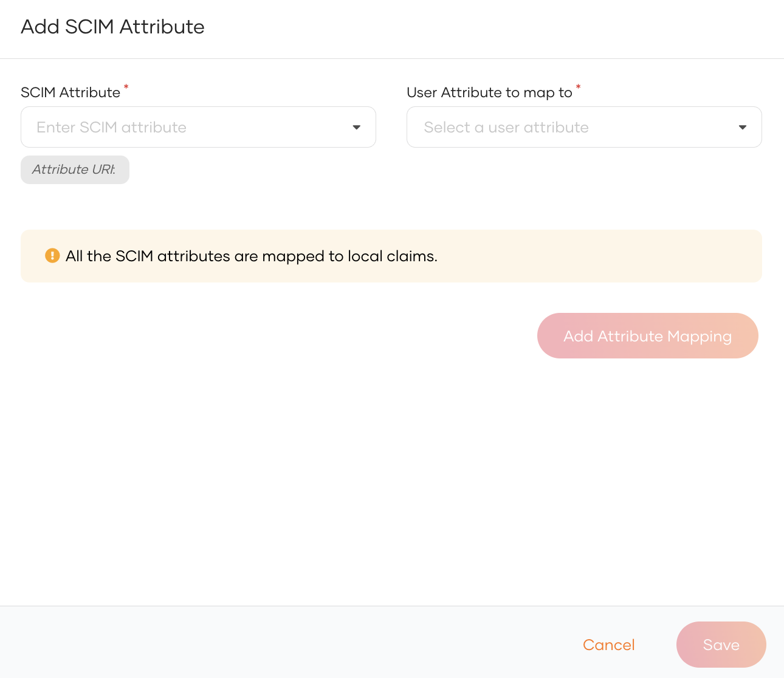Select the Attribute URI chip below the input
Image resolution: width=784 pixels, height=678 pixels.
point(75,169)
